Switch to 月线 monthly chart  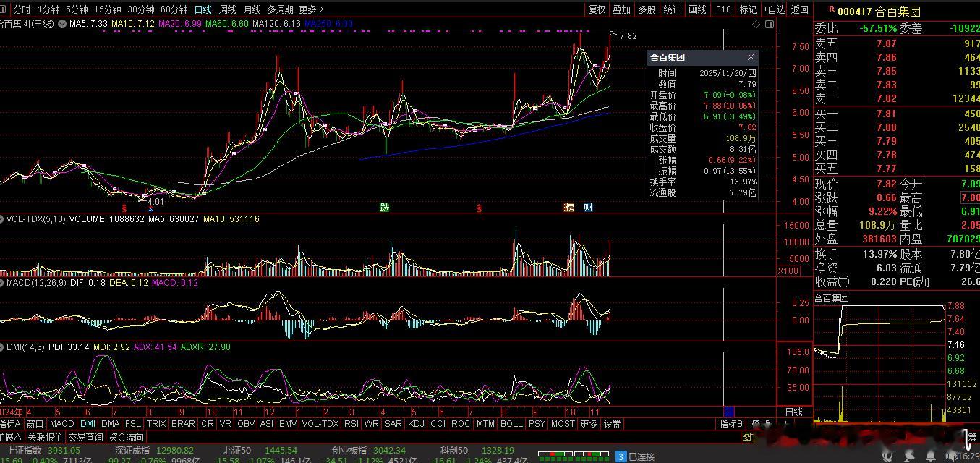(252, 9)
